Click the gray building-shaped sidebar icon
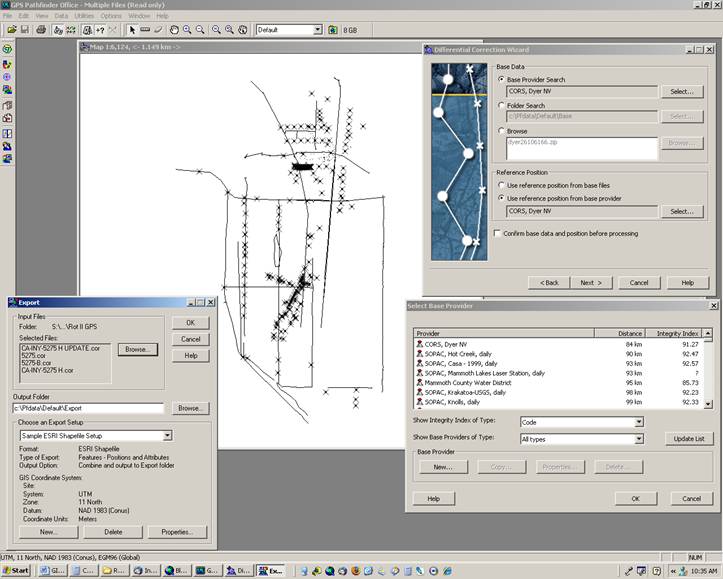This screenshot has height=579, width=723. pos(7,106)
